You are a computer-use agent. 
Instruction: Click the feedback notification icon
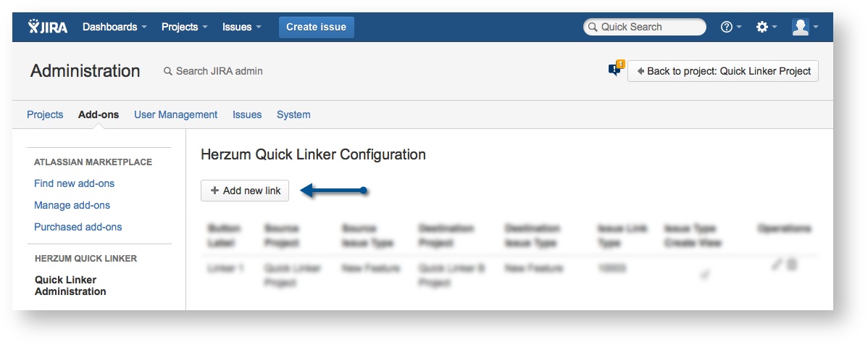coord(615,70)
